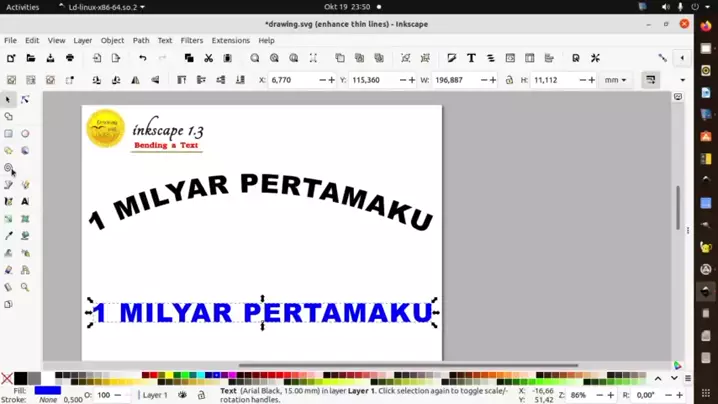Open Text and Font dialog icon
The height and width of the screenshot is (404, 718).
point(471,58)
